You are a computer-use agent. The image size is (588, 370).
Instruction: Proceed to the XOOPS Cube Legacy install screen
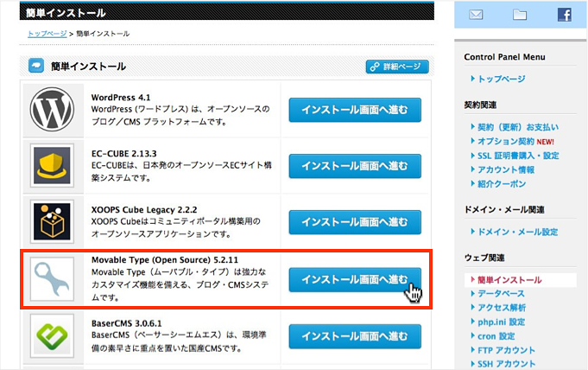tap(355, 222)
